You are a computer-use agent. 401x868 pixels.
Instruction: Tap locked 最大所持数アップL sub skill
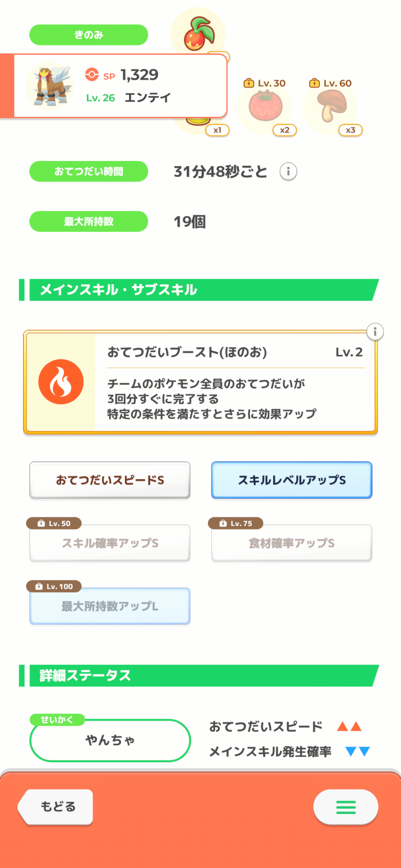[x=110, y=606]
